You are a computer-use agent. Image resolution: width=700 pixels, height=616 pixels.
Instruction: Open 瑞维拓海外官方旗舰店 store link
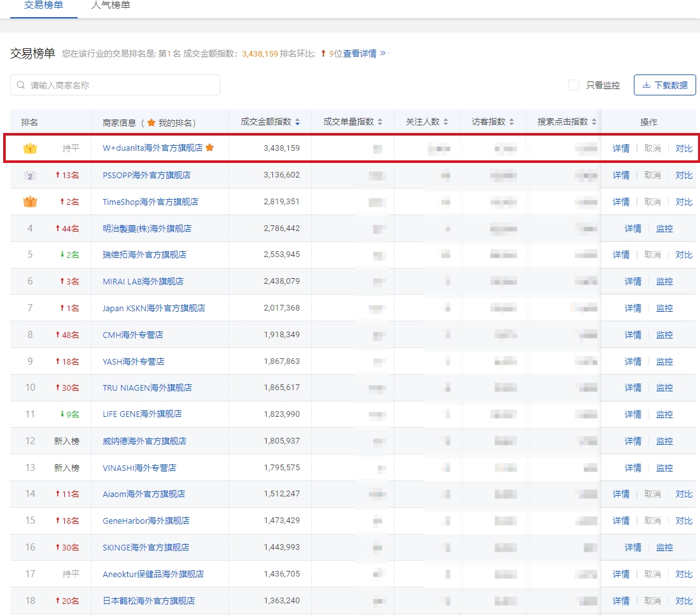coord(144,255)
